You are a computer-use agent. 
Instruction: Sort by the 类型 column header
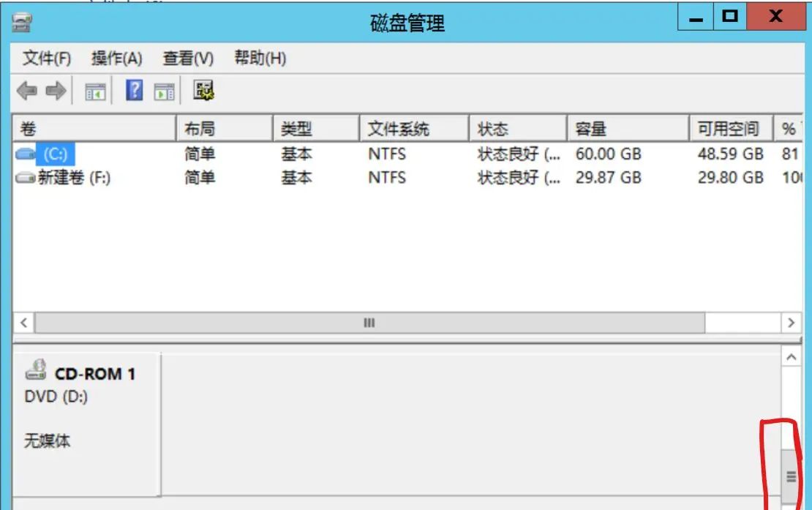316,128
